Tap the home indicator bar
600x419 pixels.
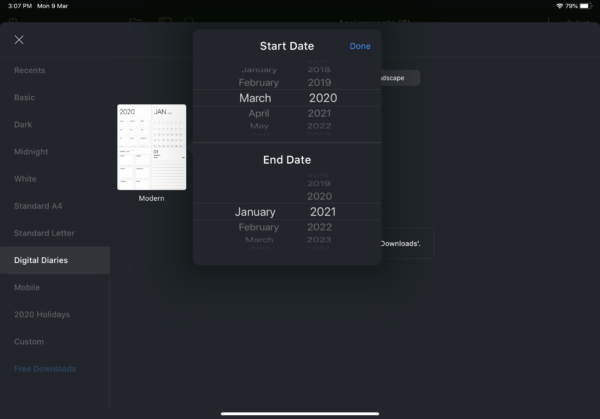[x=300, y=414]
